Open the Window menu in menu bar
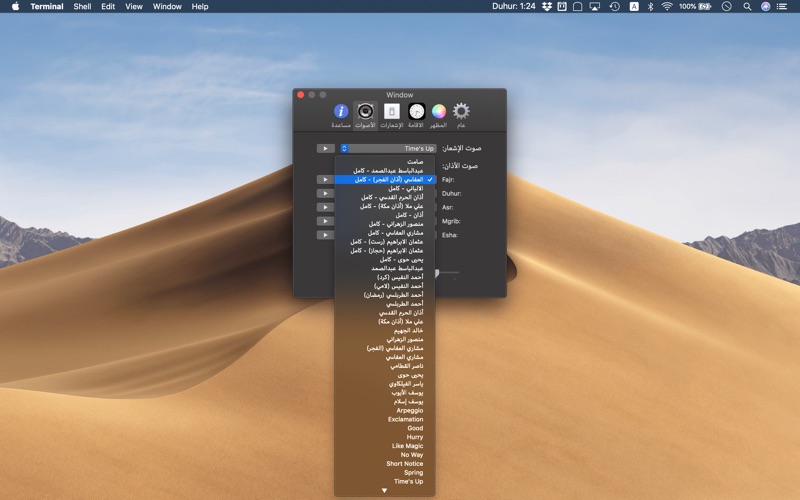The width and height of the screenshot is (800, 500). pos(167,7)
